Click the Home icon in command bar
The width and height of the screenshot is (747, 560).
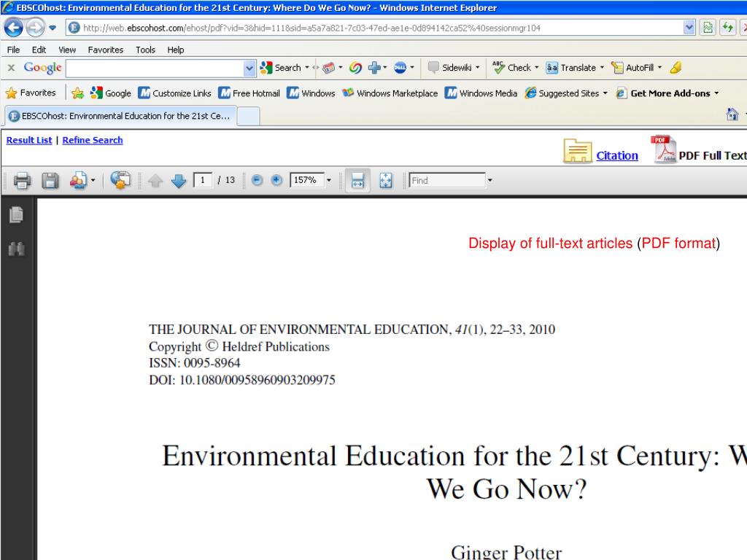pos(732,114)
